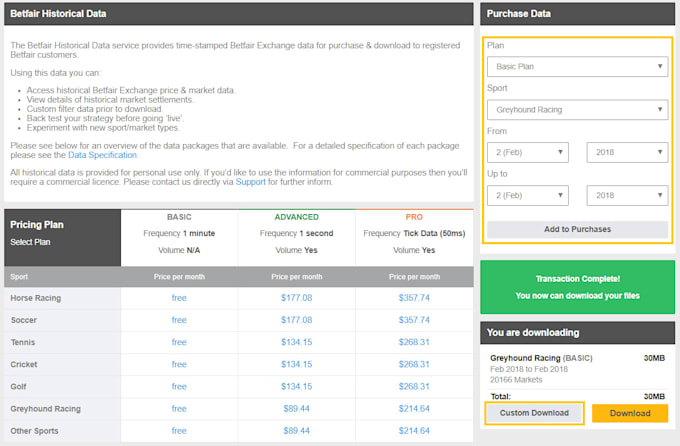Click the Custom Download button
This screenshot has width=680, height=446.
tap(534, 413)
